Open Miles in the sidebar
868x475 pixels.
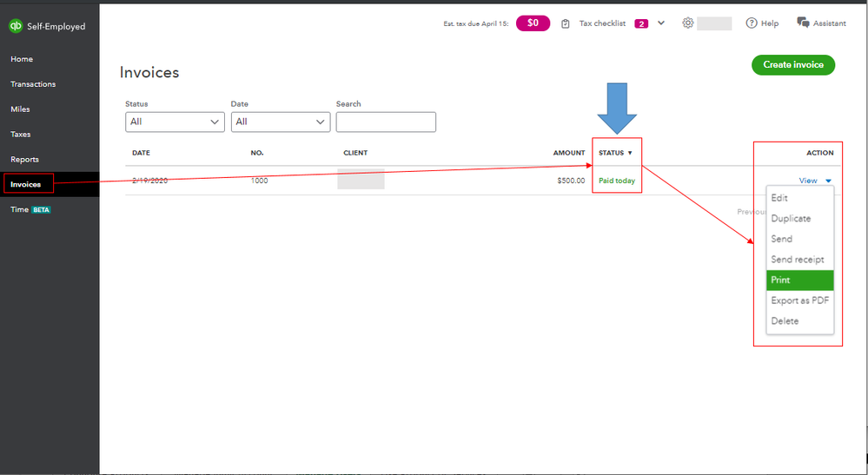point(20,109)
